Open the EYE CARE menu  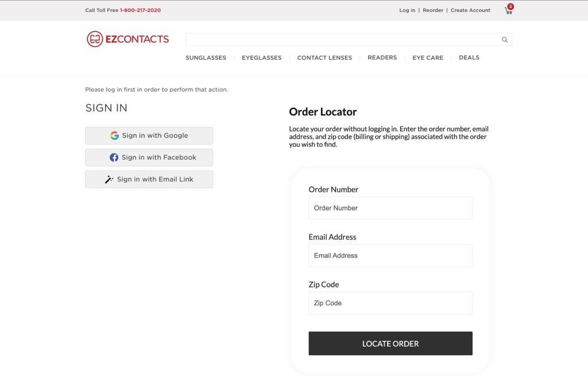coord(427,57)
